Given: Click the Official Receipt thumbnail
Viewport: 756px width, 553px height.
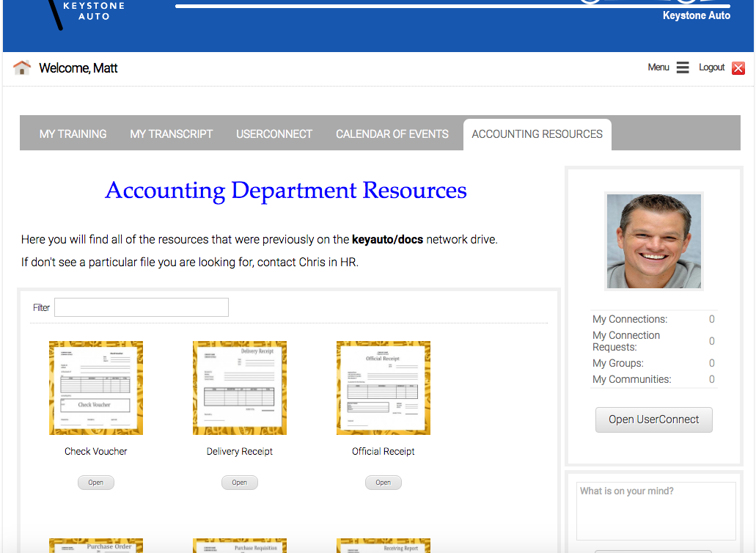Looking at the screenshot, I should click(x=383, y=388).
